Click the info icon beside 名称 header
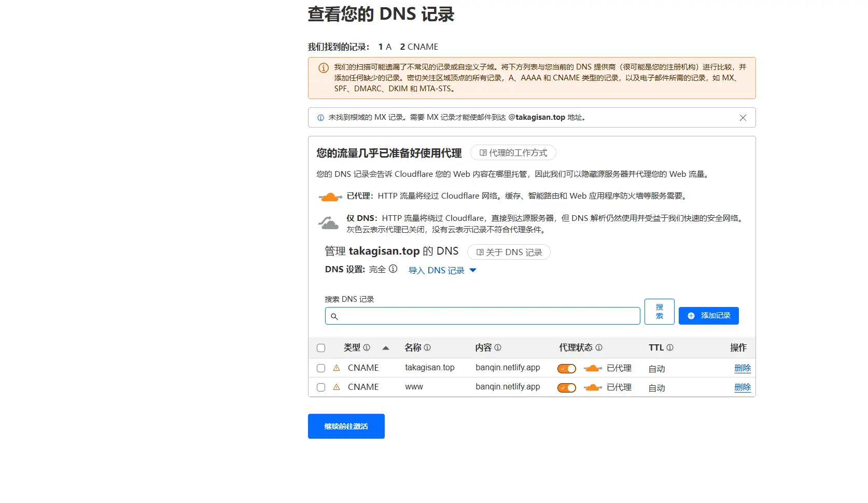 pyautogui.click(x=427, y=347)
